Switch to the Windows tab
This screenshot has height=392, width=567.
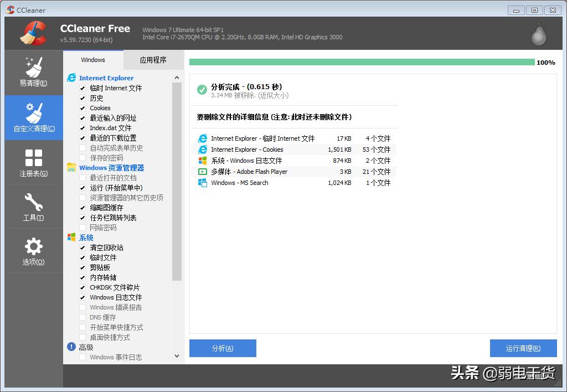click(93, 60)
